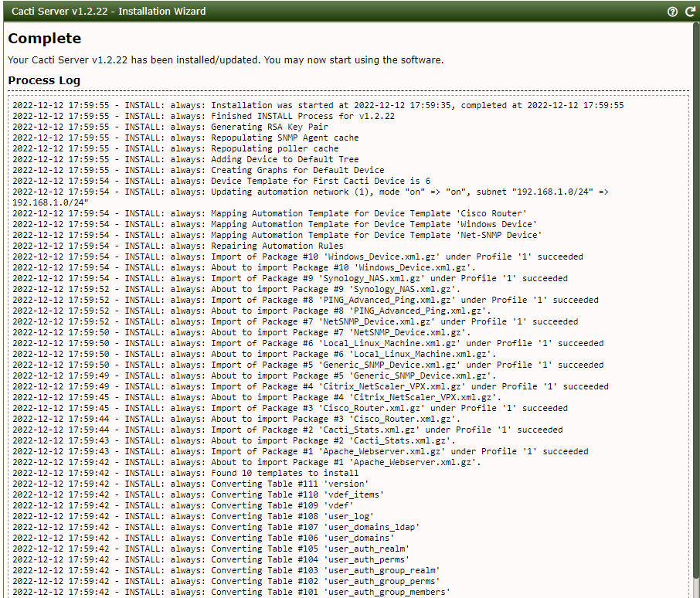This screenshot has width=700, height=598.
Task: Click 'Converting Table #106 user_domains' line
Action: click(203, 538)
